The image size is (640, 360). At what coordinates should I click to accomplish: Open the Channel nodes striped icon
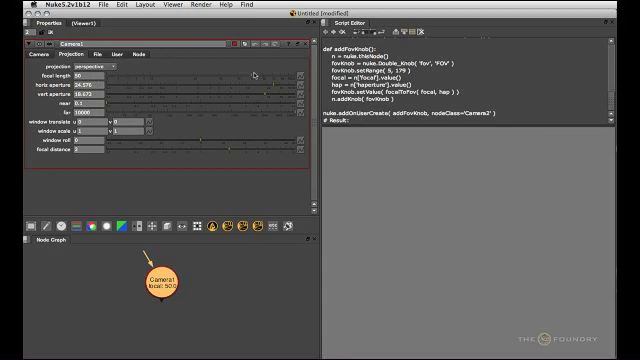coord(76,226)
